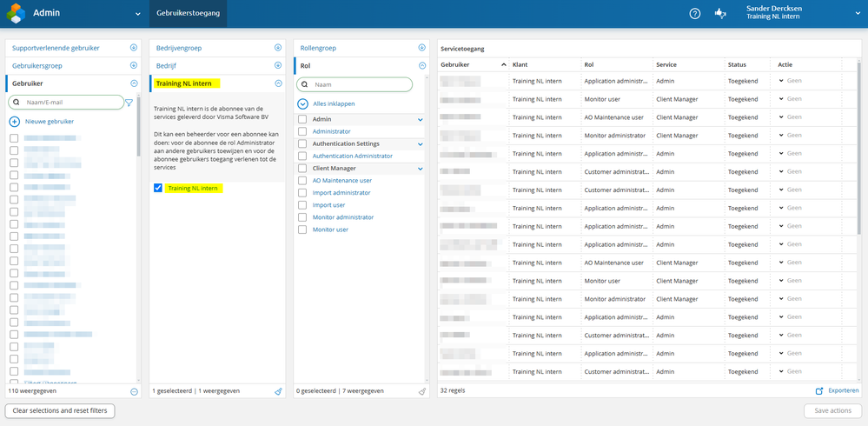Check the Monitor user role checkbox
Screen dimensions: 868x426
click(x=302, y=230)
